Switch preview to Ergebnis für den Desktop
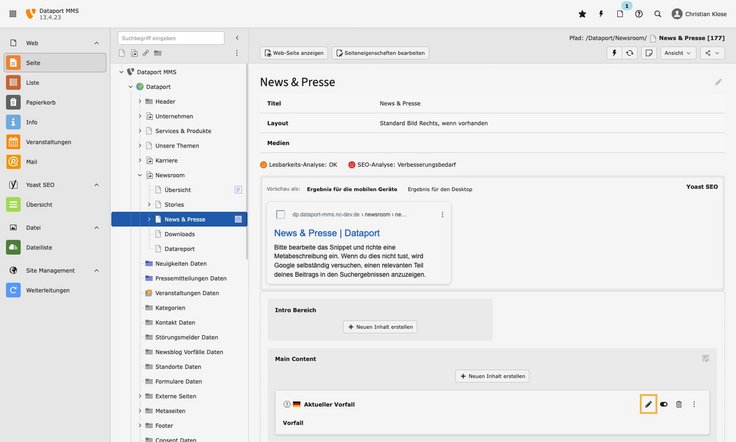 pyautogui.click(x=433, y=189)
